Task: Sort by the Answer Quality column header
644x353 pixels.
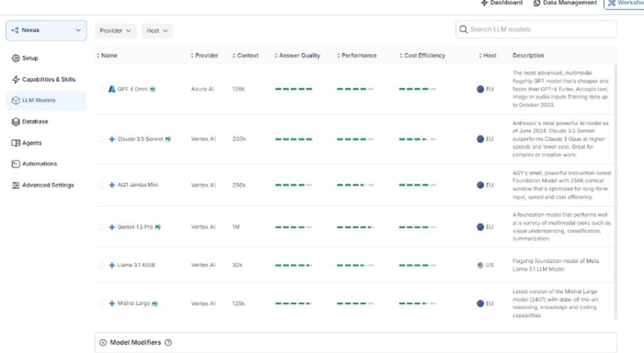Action: (297, 55)
